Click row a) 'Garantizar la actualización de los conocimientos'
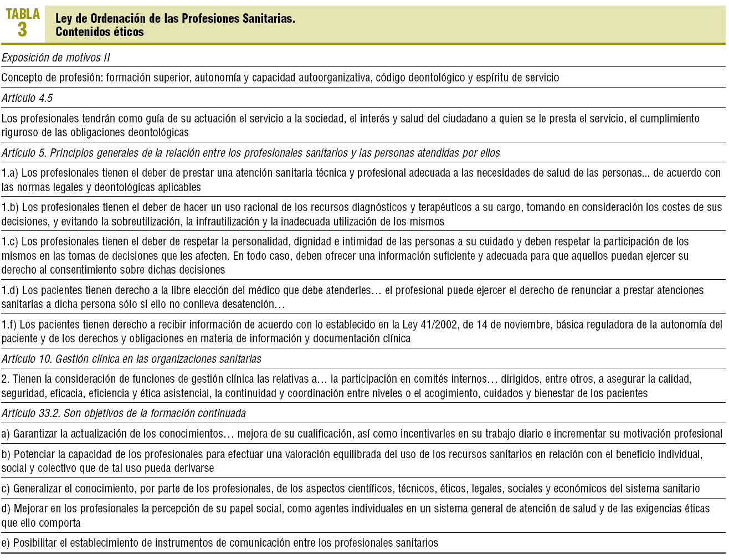The width and height of the screenshot is (729, 560). [361, 434]
